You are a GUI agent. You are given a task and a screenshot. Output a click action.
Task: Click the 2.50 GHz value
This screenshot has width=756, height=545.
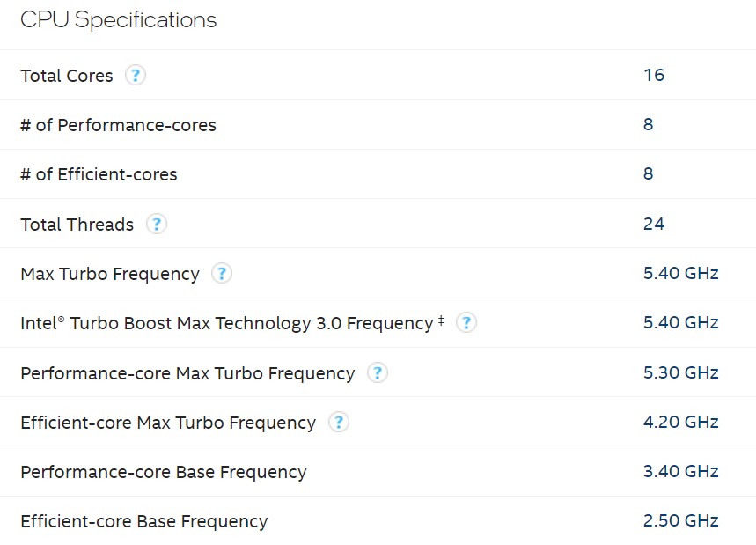click(x=681, y=520)
